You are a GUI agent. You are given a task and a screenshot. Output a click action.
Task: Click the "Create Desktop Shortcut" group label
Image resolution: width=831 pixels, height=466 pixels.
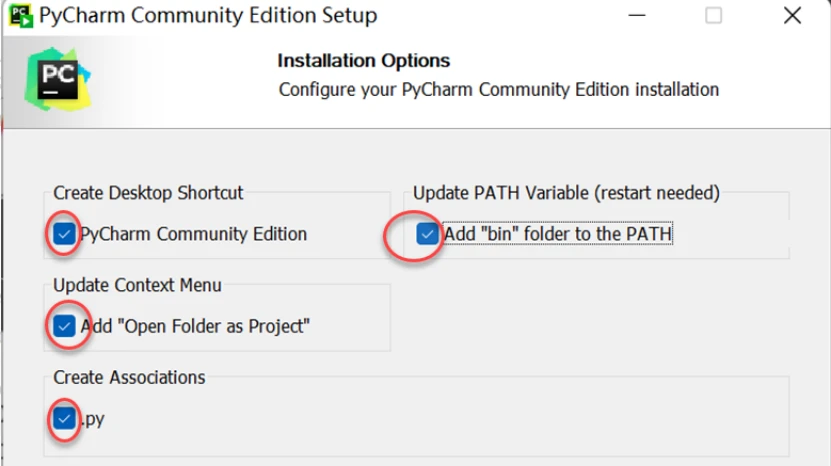pyautogui.click(x=148, y=192)
